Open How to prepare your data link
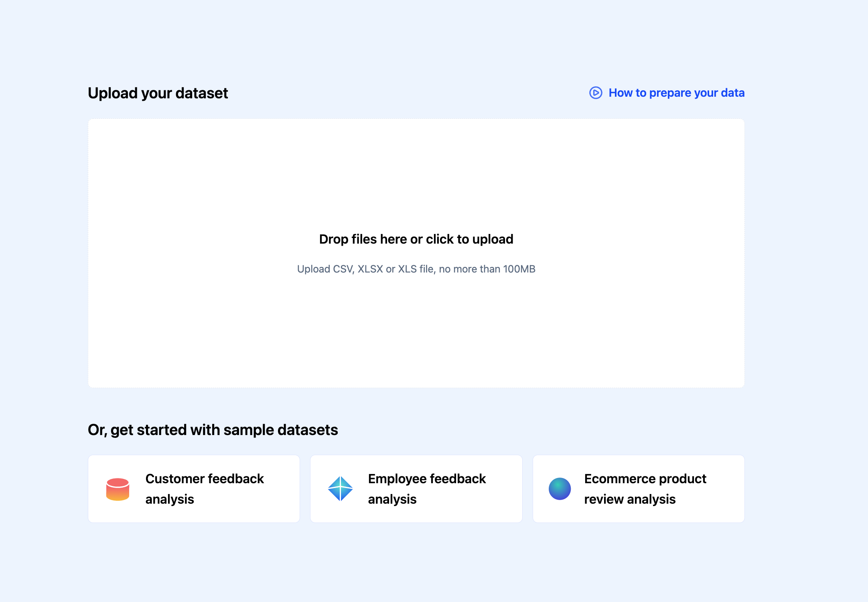The image size is (868, 602). point(676,93)
